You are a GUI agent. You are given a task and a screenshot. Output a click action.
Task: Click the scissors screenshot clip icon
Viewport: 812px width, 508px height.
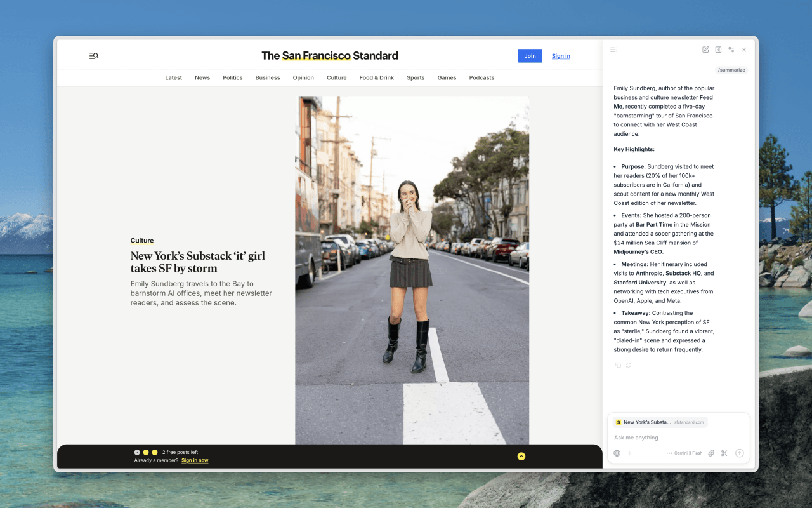tap(724, 453)
